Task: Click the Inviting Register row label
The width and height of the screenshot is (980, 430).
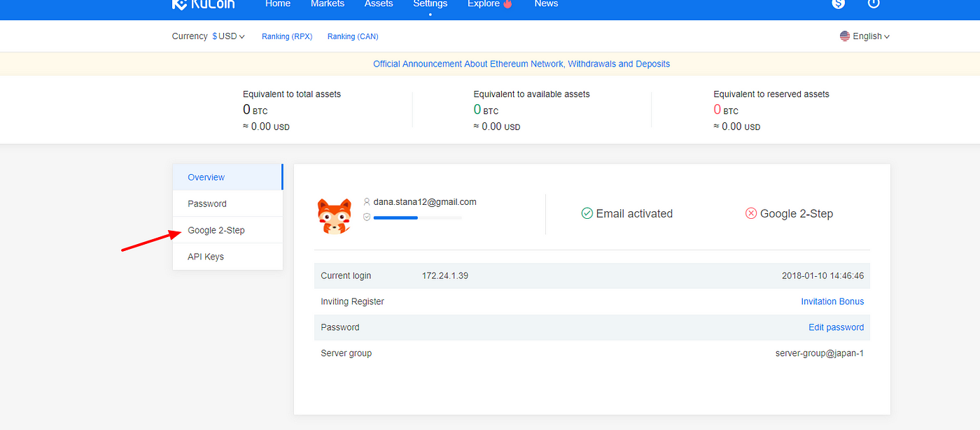Action: 352,301
